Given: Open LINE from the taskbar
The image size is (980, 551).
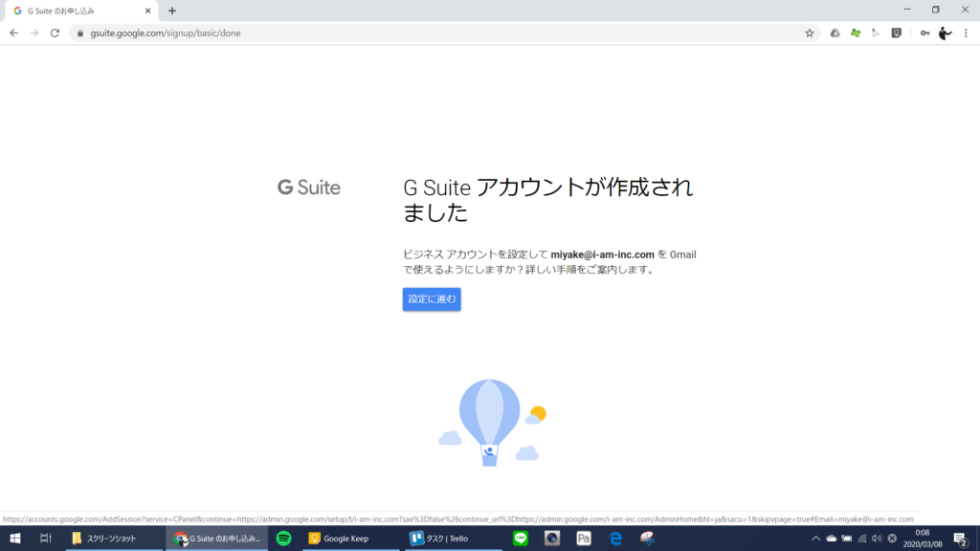Looking at the screenshot, I should point(521,539).
